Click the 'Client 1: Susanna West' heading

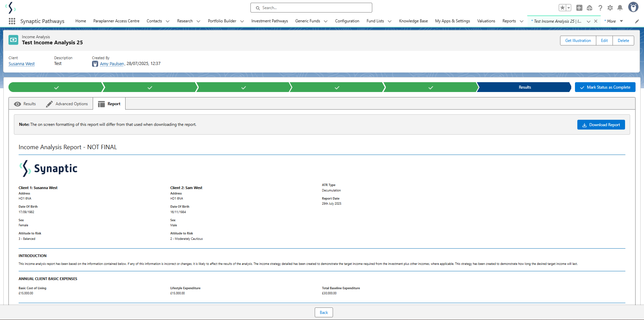[38, 188]
